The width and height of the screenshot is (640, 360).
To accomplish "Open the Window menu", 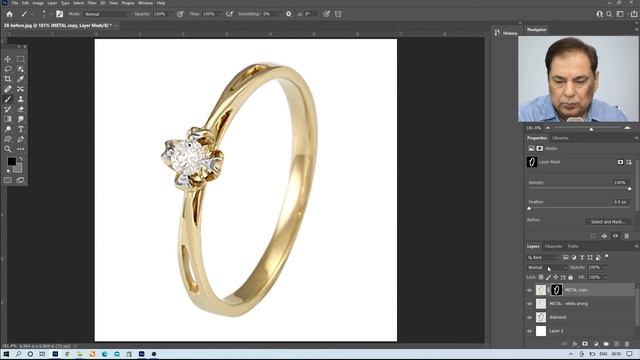I will (x=145, y=3).
